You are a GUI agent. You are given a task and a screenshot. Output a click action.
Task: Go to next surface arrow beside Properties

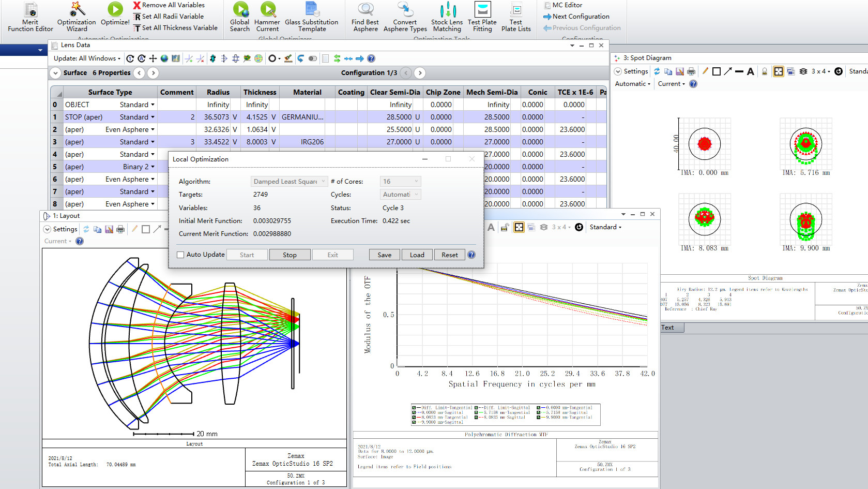pos(153,73)
